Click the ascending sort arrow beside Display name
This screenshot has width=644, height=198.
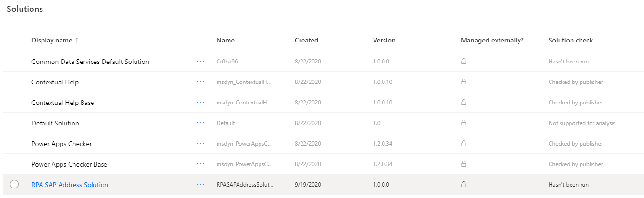point(77,41)
